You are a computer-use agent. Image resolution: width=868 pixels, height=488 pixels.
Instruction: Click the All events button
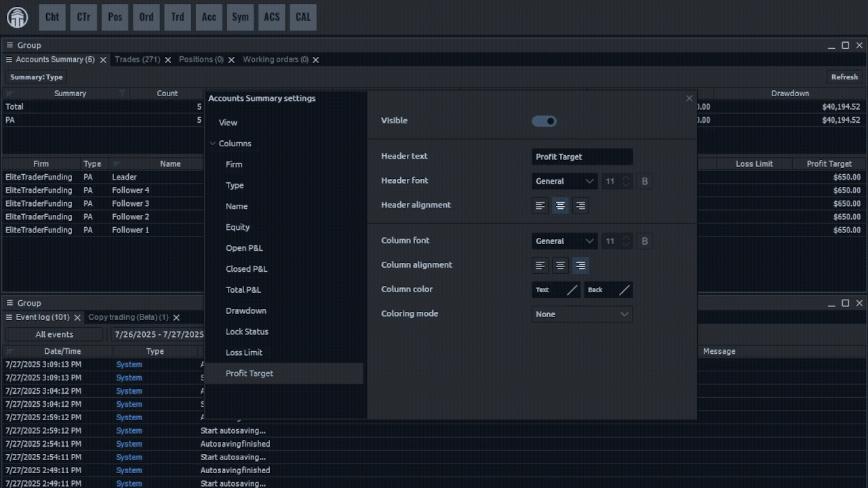(x=54, y=335)
